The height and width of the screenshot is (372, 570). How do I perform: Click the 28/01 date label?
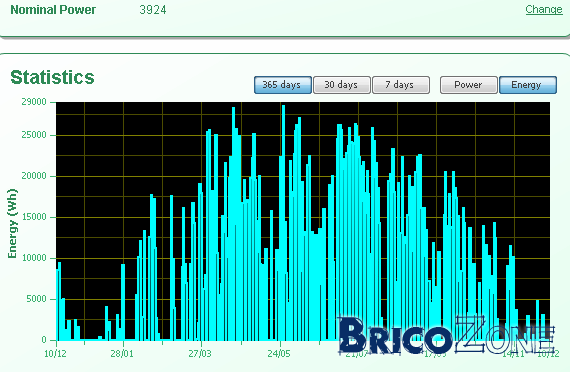pos(122,353)
